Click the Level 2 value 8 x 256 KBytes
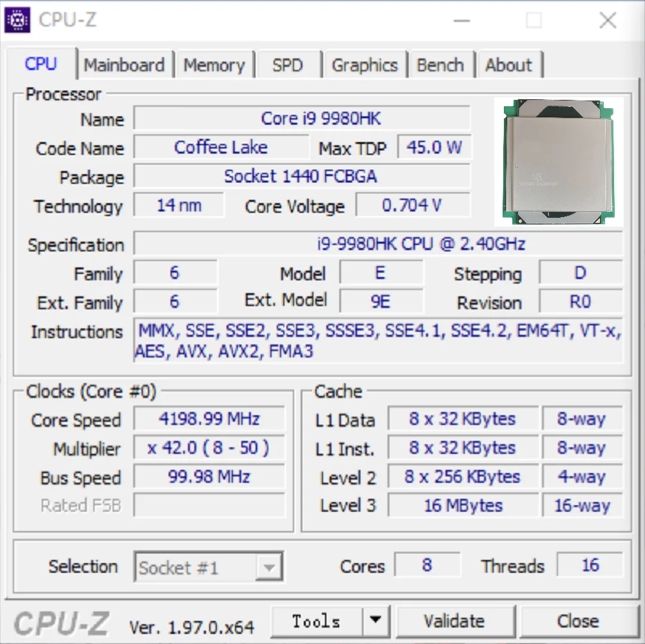 pos(463,476)
